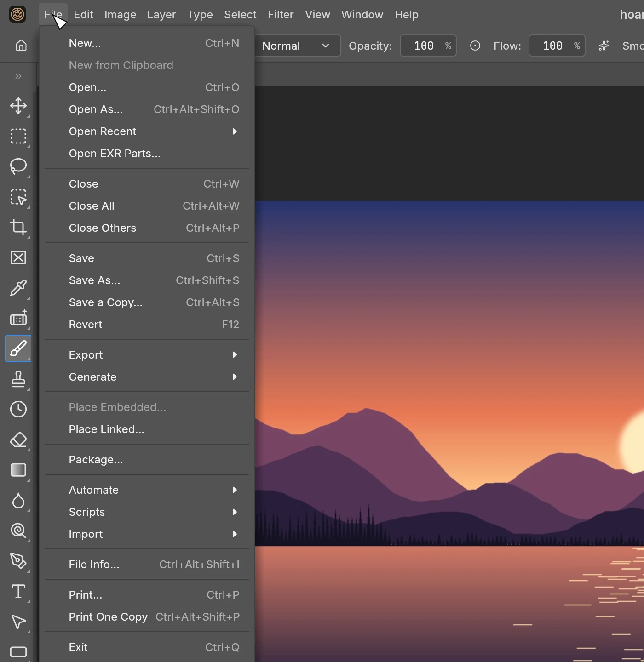Expand the toolbar with the double chevron
644x662 pixels.
[x=18, y=76]
